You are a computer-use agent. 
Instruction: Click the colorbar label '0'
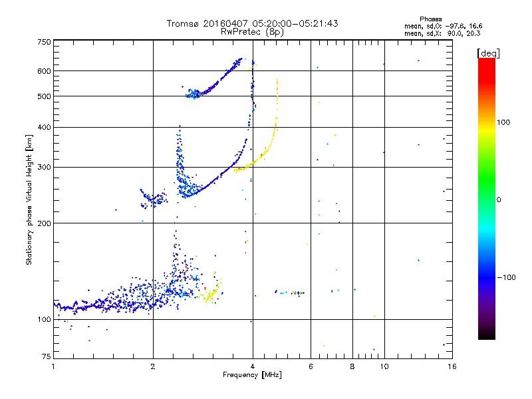pyautogui.click(x=499, y=200)
